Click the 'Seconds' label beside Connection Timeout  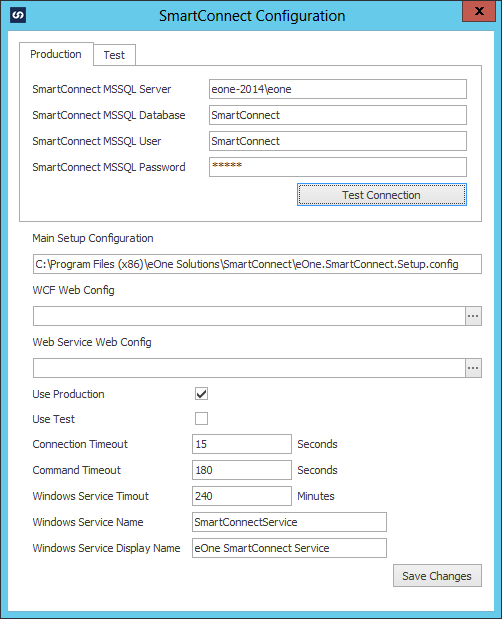point(317,444)
